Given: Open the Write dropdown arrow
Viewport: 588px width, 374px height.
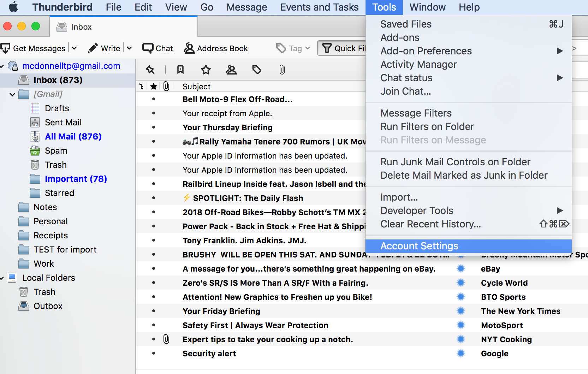Looking at the screenshot, I should click(x=129, y=48).
